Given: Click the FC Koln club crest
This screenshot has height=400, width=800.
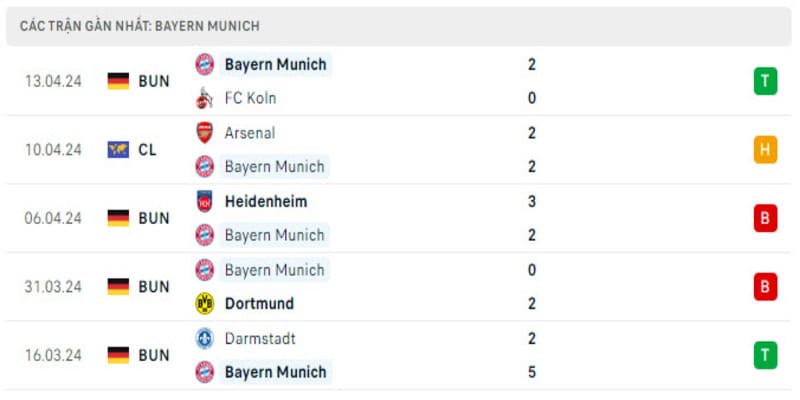Looking at the screenshot, I should click(204, 98).
